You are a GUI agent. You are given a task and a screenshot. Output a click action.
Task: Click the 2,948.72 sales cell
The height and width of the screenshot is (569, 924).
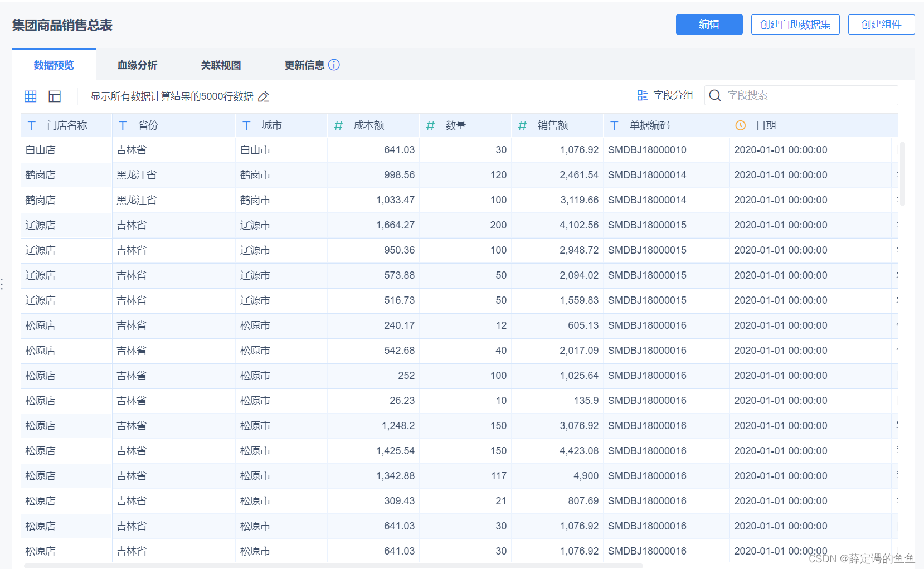coord(557,250)
